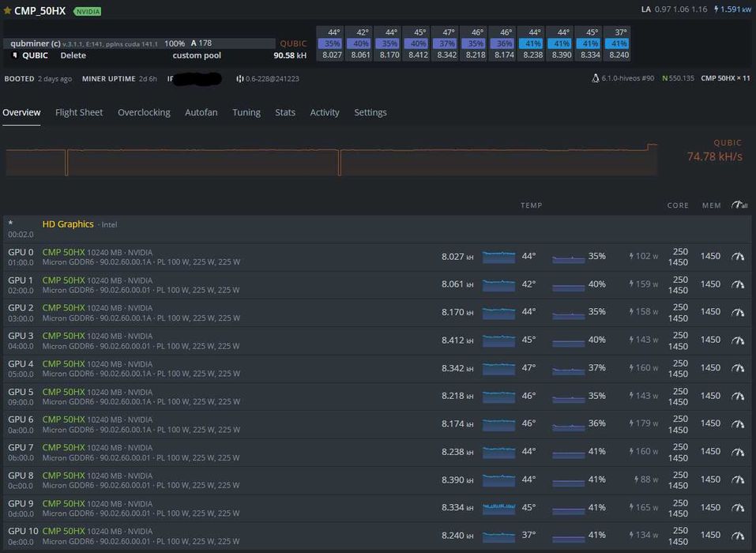Open overclock speedometer for GPU 3
The width and height of the screenshot is (756, 553).
point(738,340)
